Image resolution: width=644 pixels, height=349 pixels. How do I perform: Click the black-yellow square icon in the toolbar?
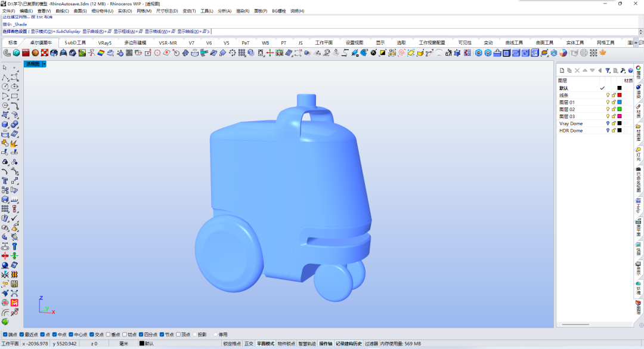383,52
